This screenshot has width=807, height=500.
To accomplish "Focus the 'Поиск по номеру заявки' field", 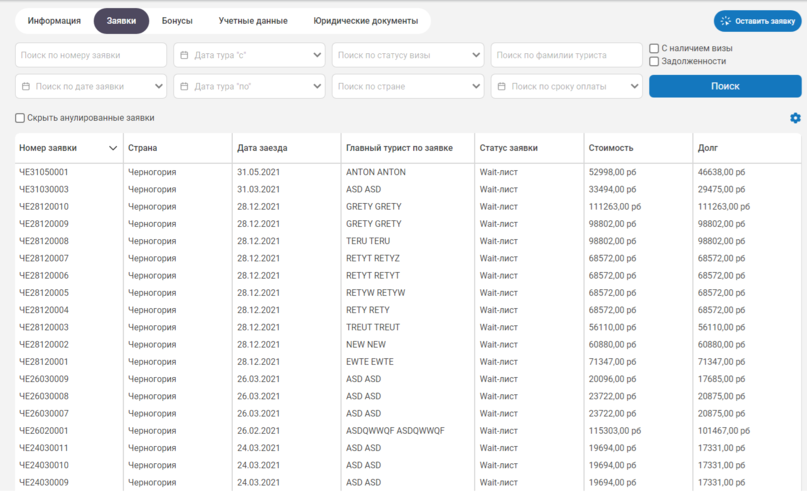I will click(x=91, y=55).
